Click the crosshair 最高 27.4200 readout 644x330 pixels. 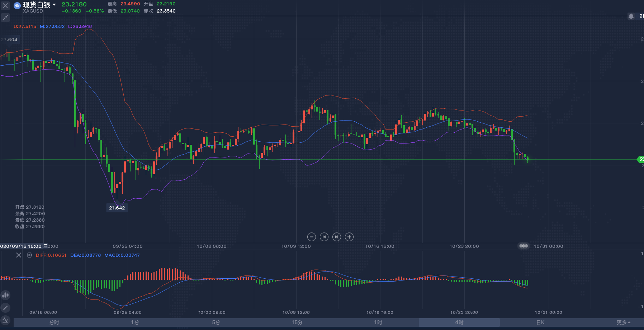coord(30,214)
